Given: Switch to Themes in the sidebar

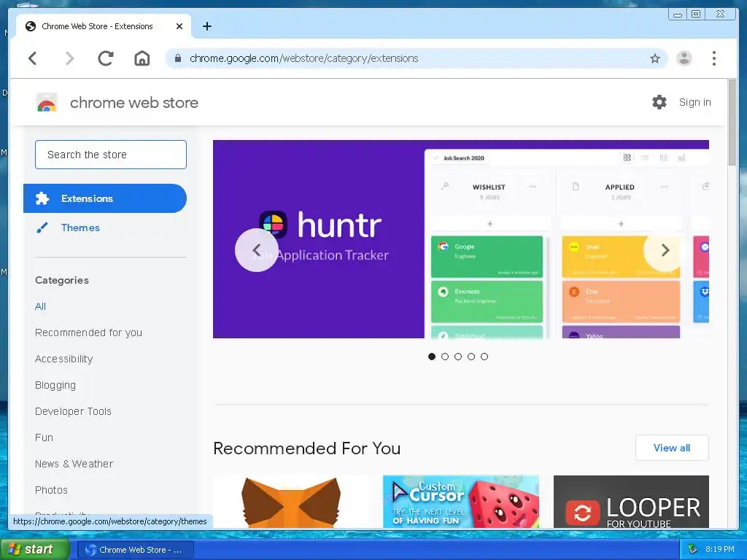Looking at the screenshot, I should pos(80,227).
